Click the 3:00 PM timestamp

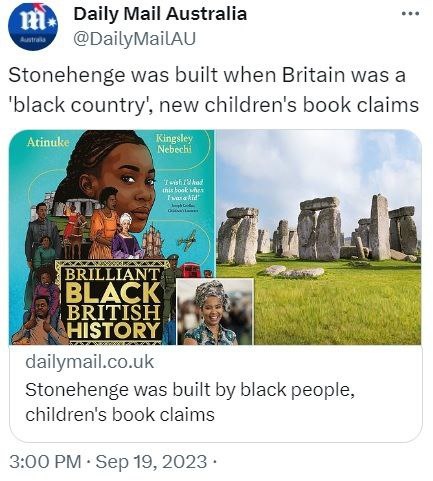45,462
